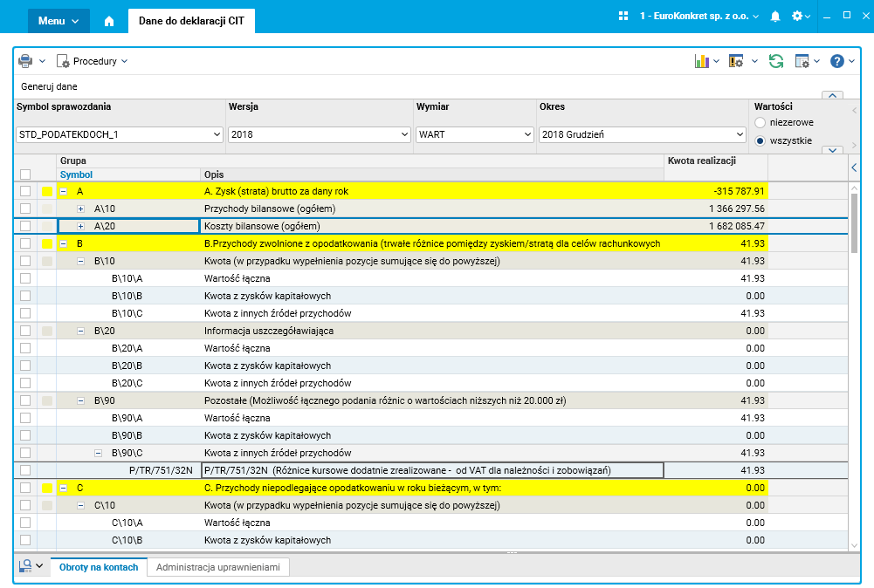Expand the A\20 Koszty bilansowe tree node
Screen dimensions: 874x588
[81, 226]
